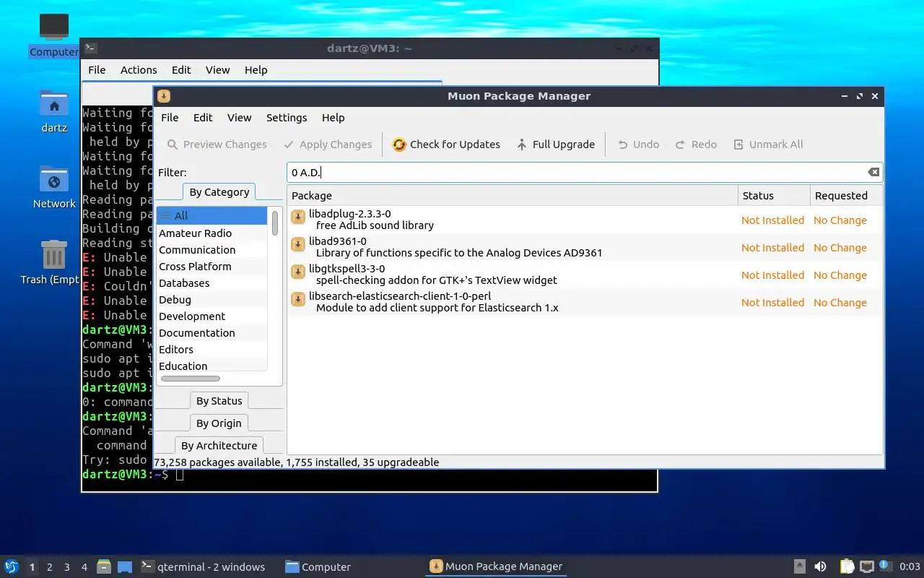The image size is (924, 578).
Task: Open the File menu in Muon
Action: click(170, 118)
